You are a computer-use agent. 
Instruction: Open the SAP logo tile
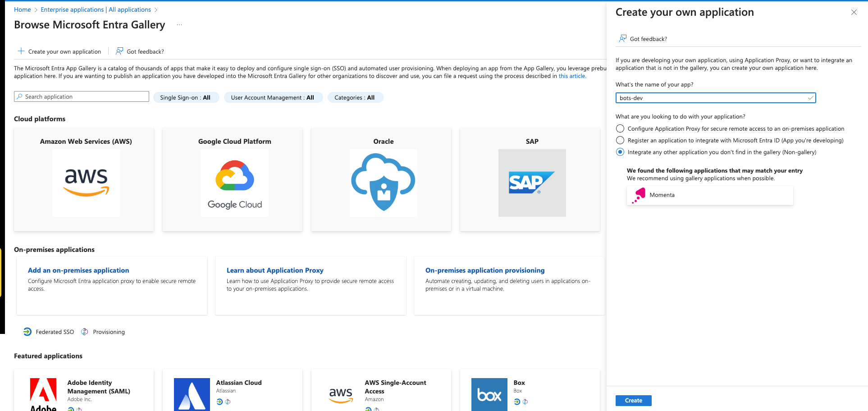pos(532,183)
